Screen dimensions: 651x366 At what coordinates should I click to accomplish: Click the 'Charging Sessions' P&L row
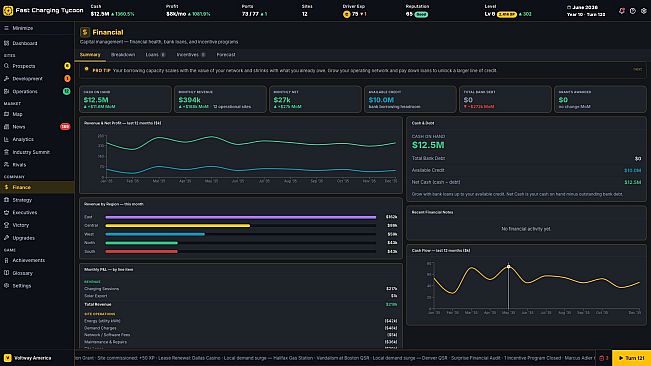point(240,289)
